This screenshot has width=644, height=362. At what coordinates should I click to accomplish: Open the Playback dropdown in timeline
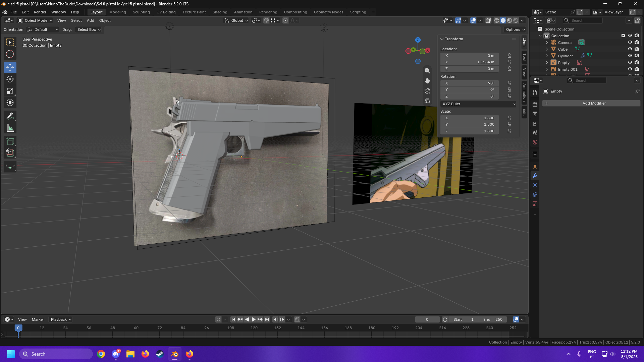tap(61, 319)
